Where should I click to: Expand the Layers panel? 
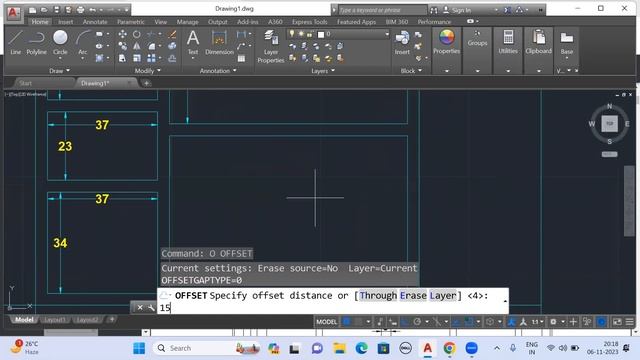coord(323,71)
